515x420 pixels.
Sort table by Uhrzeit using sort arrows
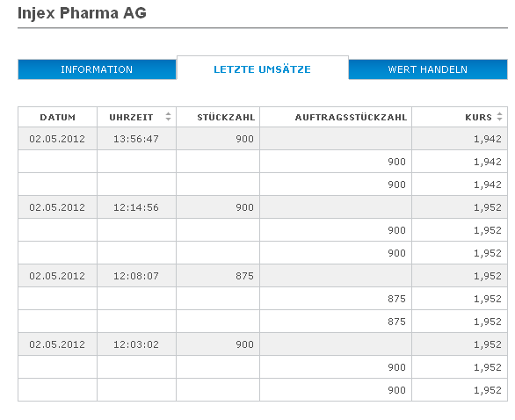(168, 117)
